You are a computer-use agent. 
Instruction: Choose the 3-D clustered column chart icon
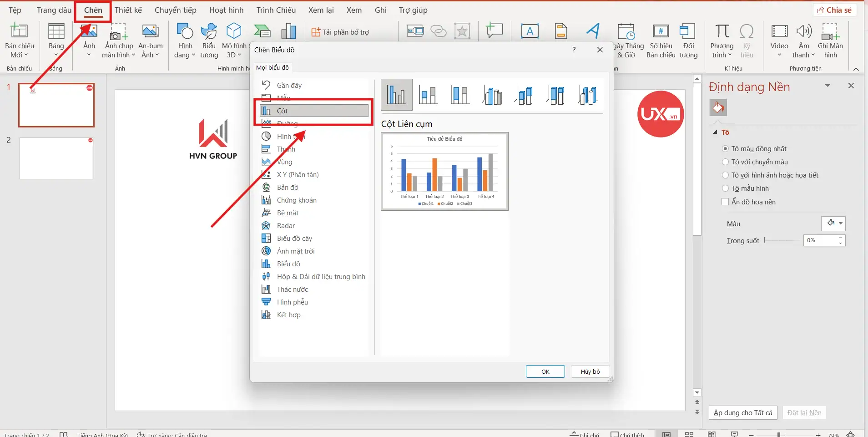[492, 95]
